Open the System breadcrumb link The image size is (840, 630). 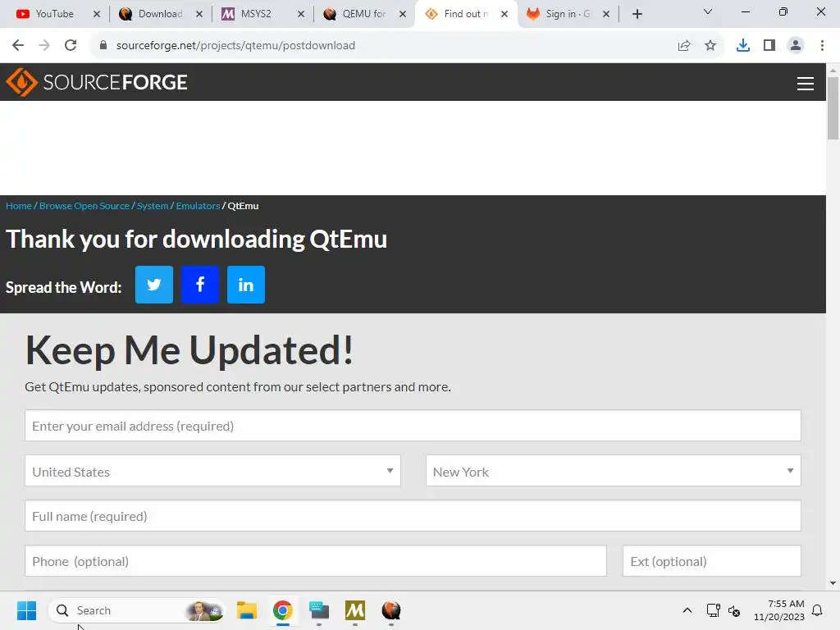coord(153,206)
